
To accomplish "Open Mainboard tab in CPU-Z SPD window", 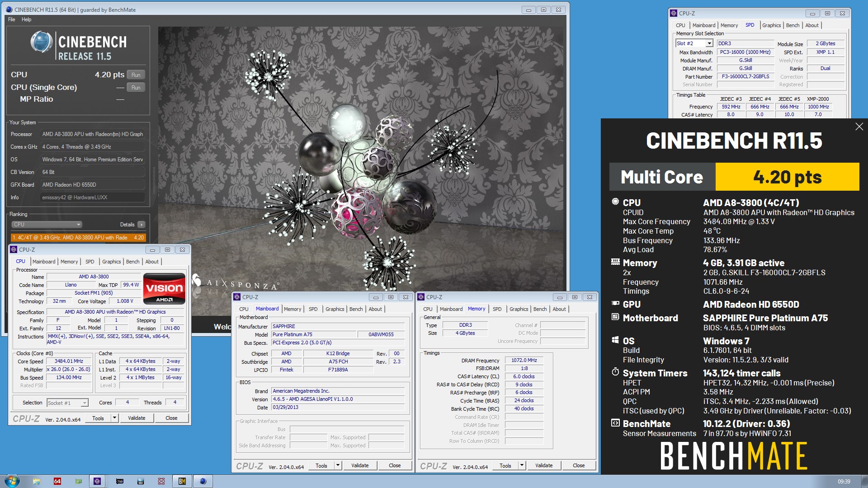I will [x=704, y=25].
